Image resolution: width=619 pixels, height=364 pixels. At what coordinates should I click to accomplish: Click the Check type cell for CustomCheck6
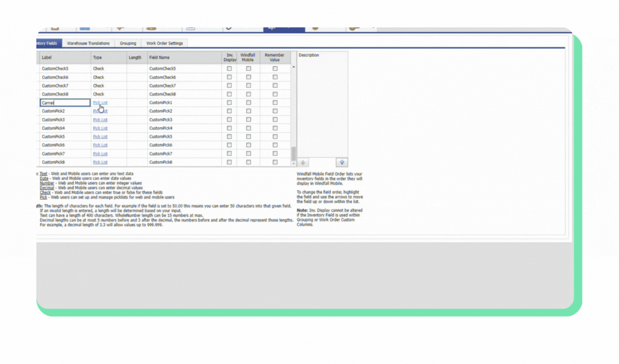109,77
